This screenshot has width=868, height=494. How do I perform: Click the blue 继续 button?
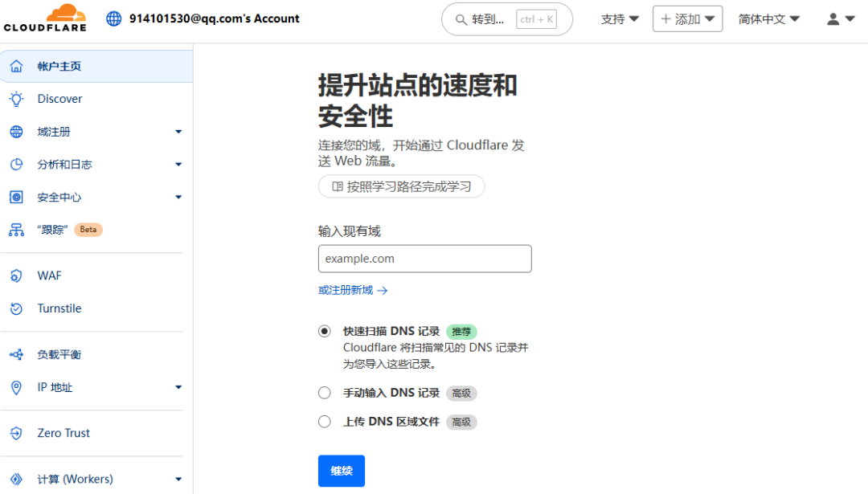point(342,471)
